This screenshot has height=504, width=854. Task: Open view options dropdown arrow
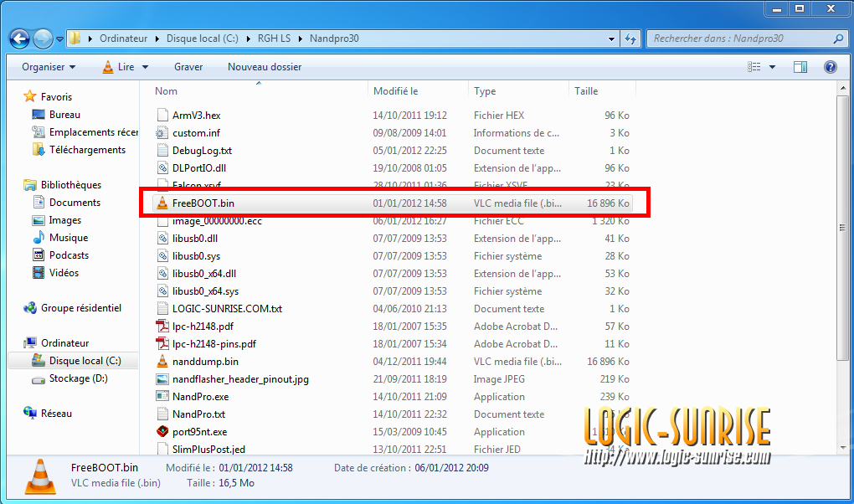pyautogui.click(x=772, y=67)
